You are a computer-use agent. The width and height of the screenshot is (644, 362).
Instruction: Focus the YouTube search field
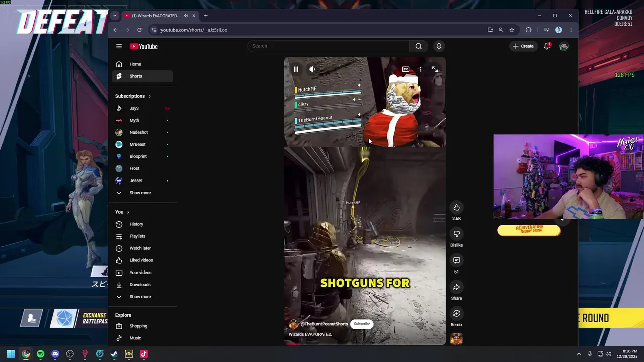328,46
